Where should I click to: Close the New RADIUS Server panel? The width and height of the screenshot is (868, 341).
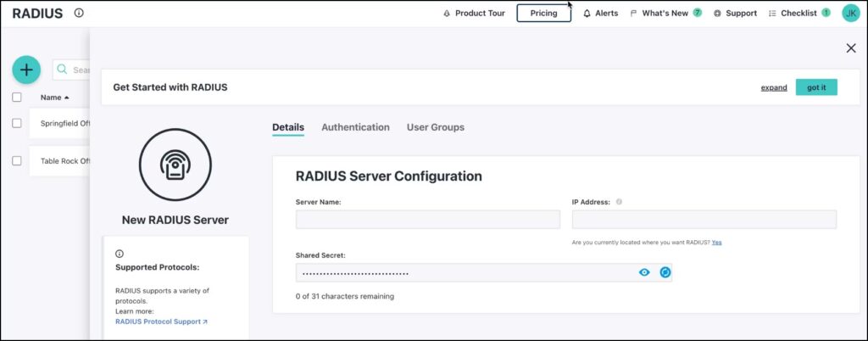[850, 48]
